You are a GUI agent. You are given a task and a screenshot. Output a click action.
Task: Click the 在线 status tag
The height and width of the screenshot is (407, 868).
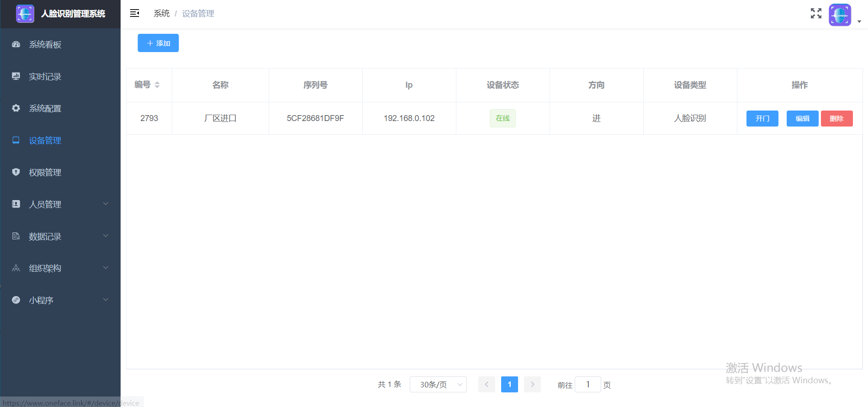(x=503, y=118)
